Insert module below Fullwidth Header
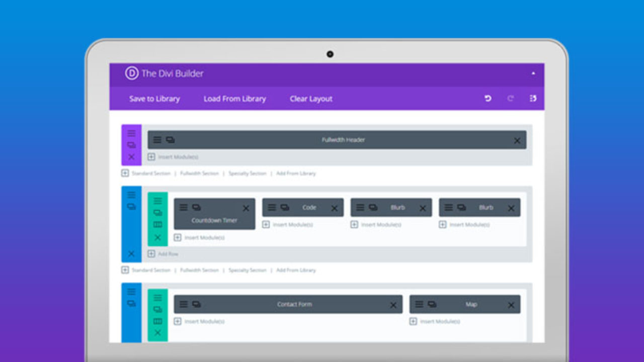Viewport: 644px width, 362px height. click(173, 157)
